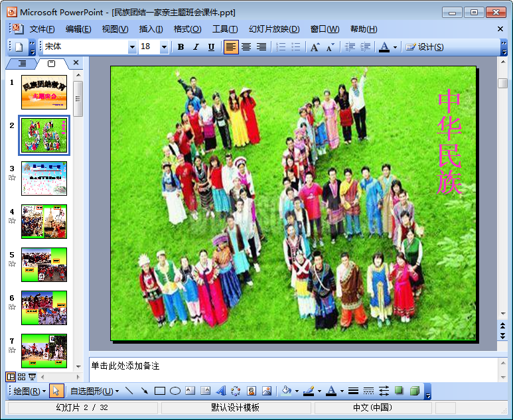Open the font name dropdown 宋体
Image resolution: width=513 pixels, height=420 pixels.
132,47
